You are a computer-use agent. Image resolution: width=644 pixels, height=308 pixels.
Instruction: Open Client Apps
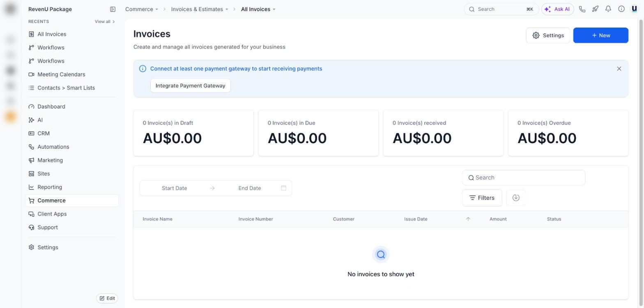click(x=72, y=214)
